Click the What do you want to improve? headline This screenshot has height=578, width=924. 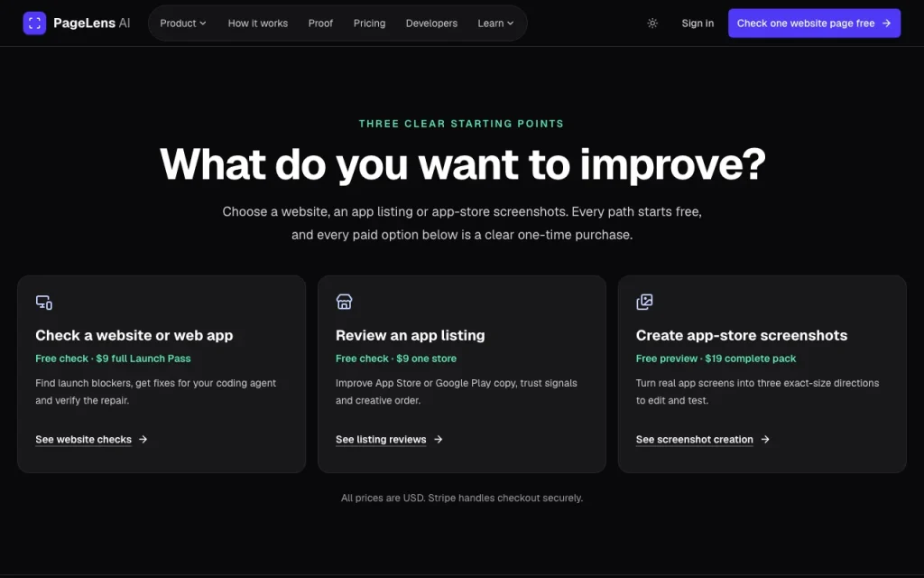tap(463, 164)
